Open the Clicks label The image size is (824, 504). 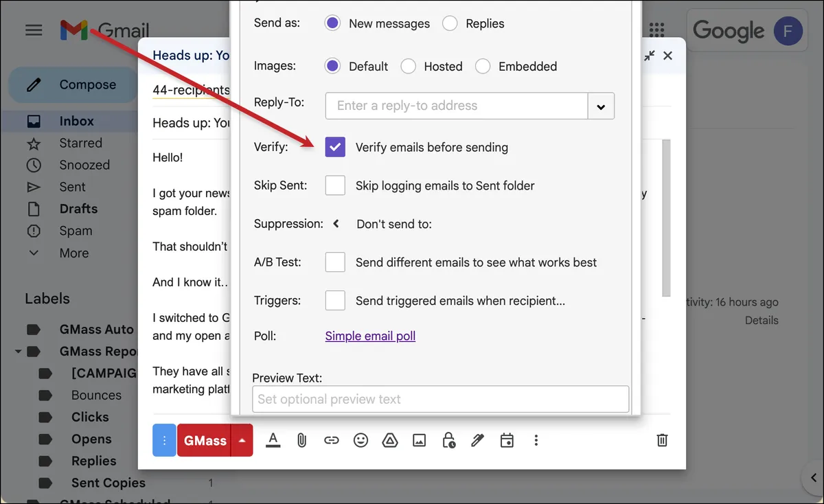(x=90, y=417)
